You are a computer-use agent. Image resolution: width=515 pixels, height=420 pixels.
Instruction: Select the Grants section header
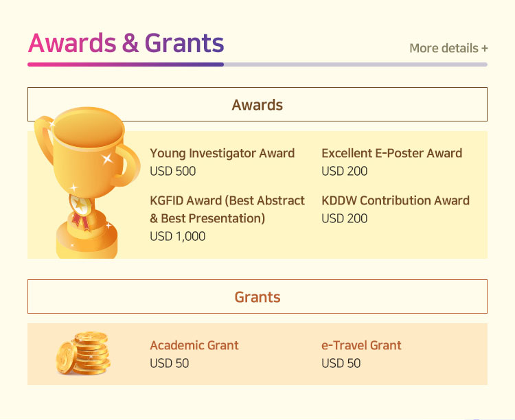click(x=257, y=297)
